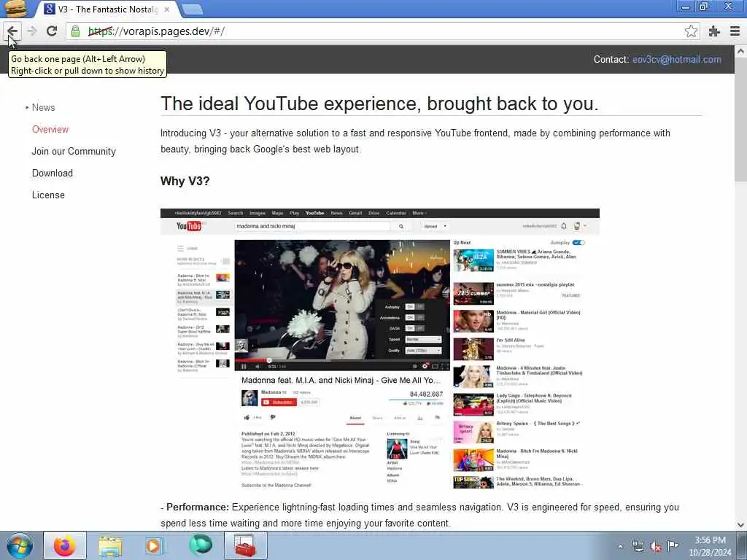Open Join our Community sidebar link
The image size is (747, 560).
(x=74, y=152)
